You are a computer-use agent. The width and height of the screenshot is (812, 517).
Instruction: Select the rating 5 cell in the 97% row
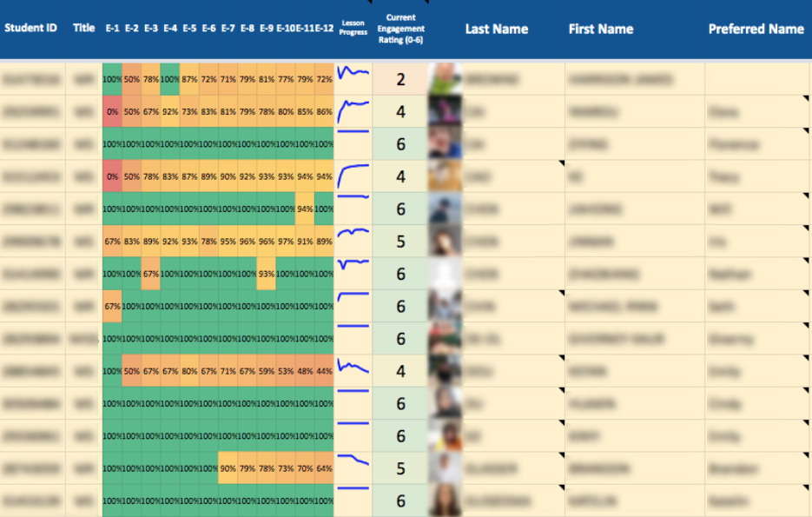(400, 242)
